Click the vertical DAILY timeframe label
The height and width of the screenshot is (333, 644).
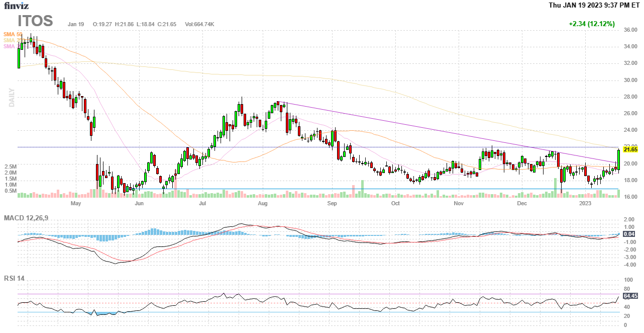click(x=12, y=98)
